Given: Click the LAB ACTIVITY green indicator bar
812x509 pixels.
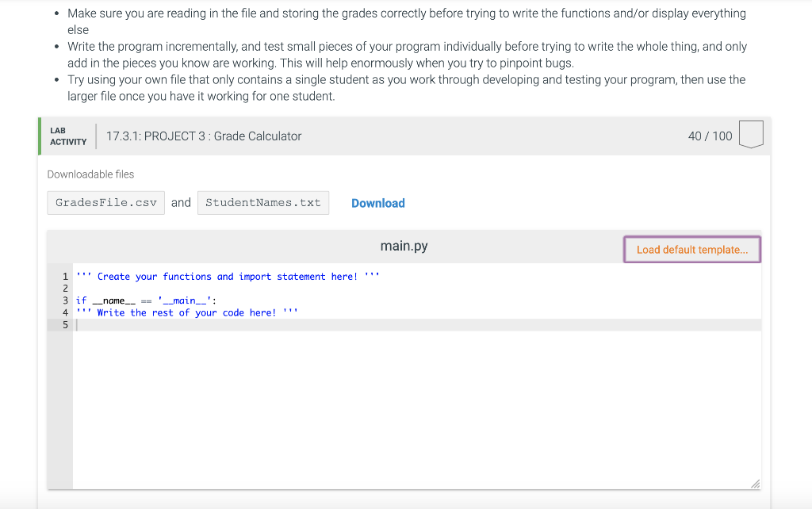Looking at the screenshot, I should coord(38,136).
